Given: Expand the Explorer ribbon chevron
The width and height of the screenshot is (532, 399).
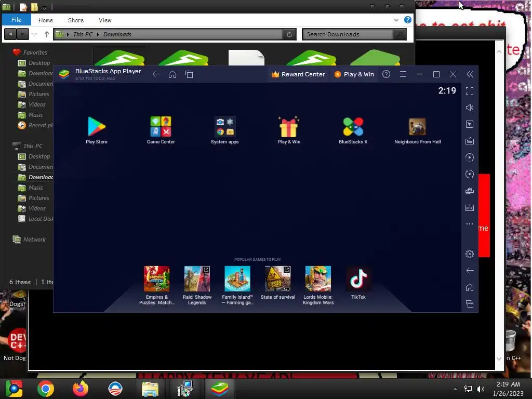Looking at the screenshot, I should pyautogui.click(x=396, y=20).
